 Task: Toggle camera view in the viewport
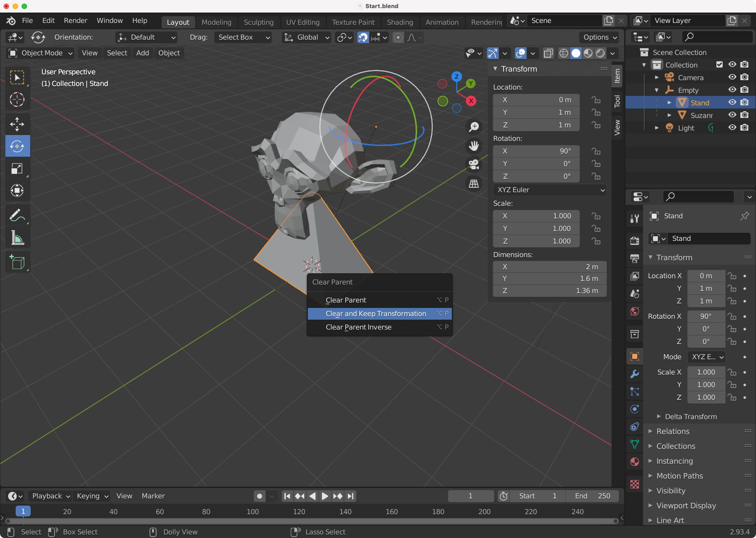474,165
